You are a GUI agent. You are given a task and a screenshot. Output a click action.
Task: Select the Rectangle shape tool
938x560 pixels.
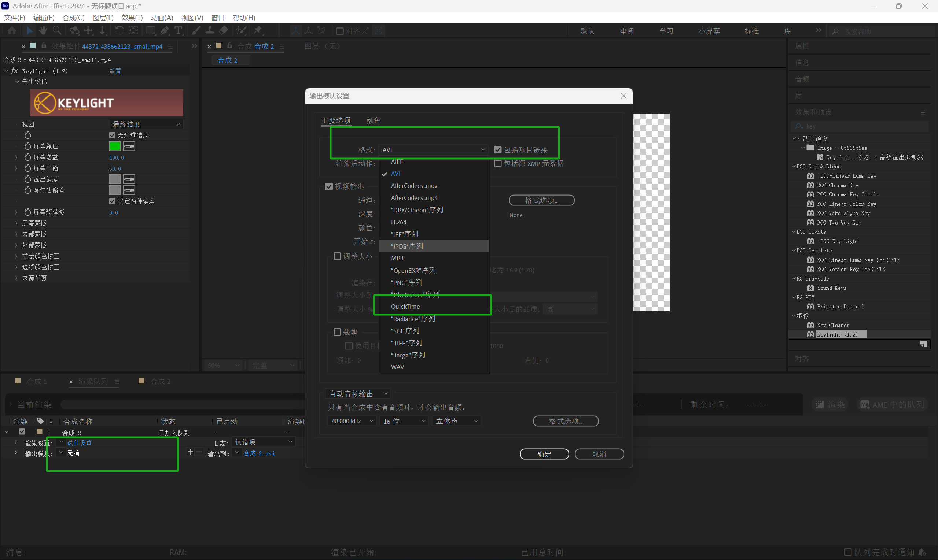point(151,30)
